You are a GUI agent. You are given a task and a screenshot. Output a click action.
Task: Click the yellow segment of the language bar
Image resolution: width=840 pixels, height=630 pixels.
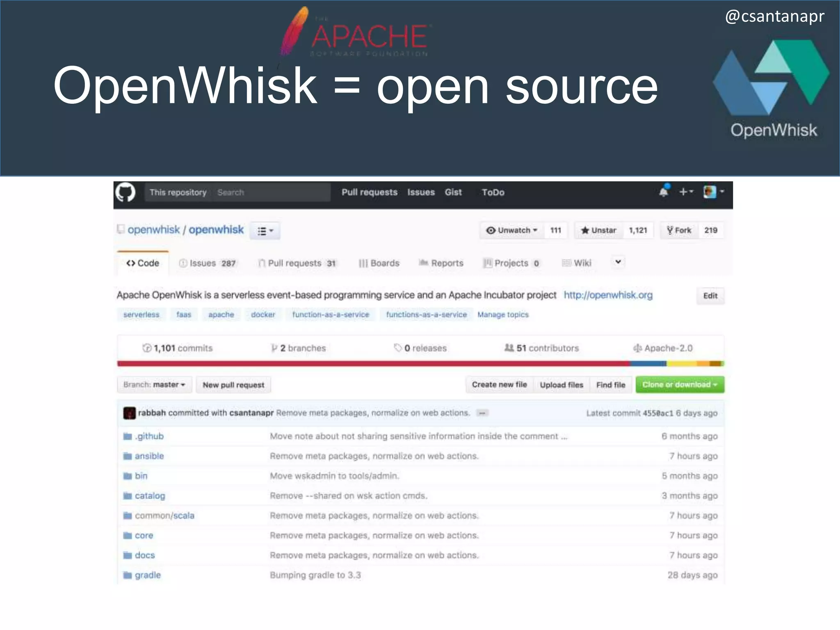point(682,363)
